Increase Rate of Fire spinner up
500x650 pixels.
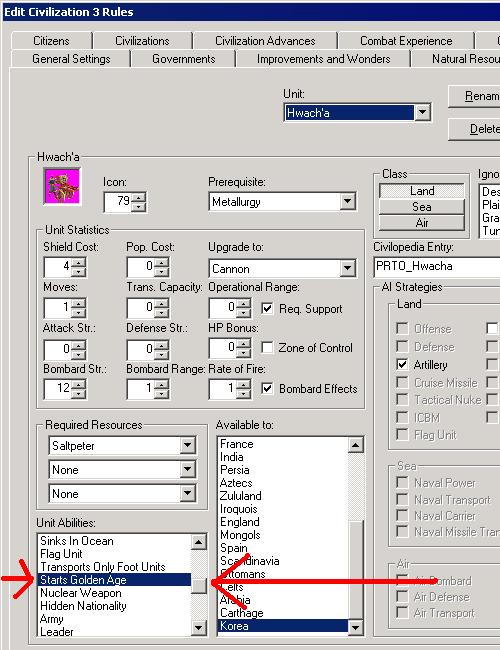pos(244,384)
